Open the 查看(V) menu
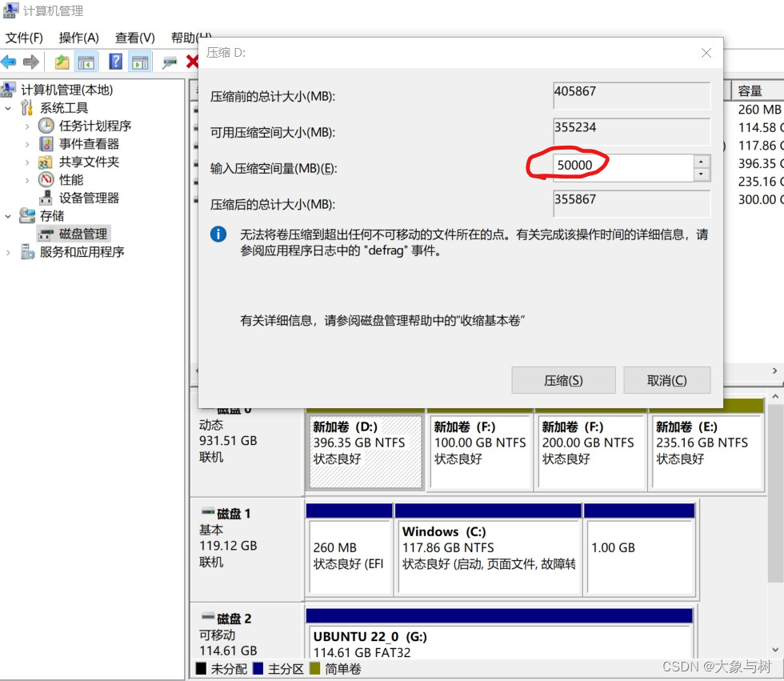 [x=135, y=38]
